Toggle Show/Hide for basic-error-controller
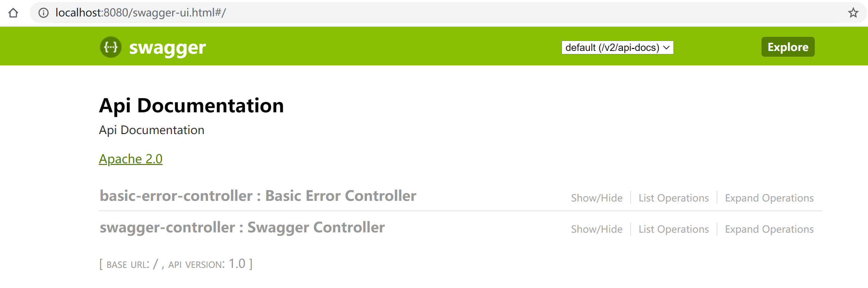The image size is (868, 288). tap(596, 198)
